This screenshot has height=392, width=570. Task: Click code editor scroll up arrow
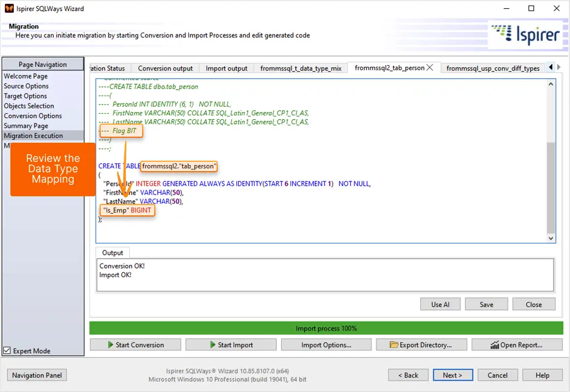[551, 84]
